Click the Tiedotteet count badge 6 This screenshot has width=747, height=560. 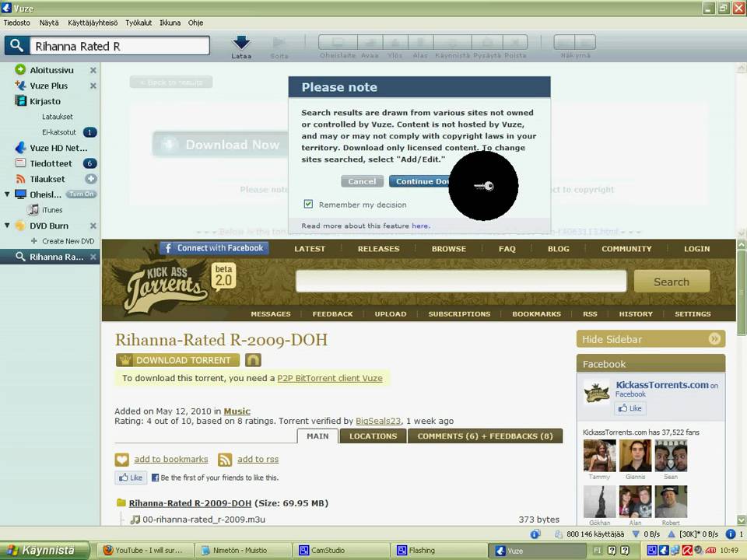(89, 163)
